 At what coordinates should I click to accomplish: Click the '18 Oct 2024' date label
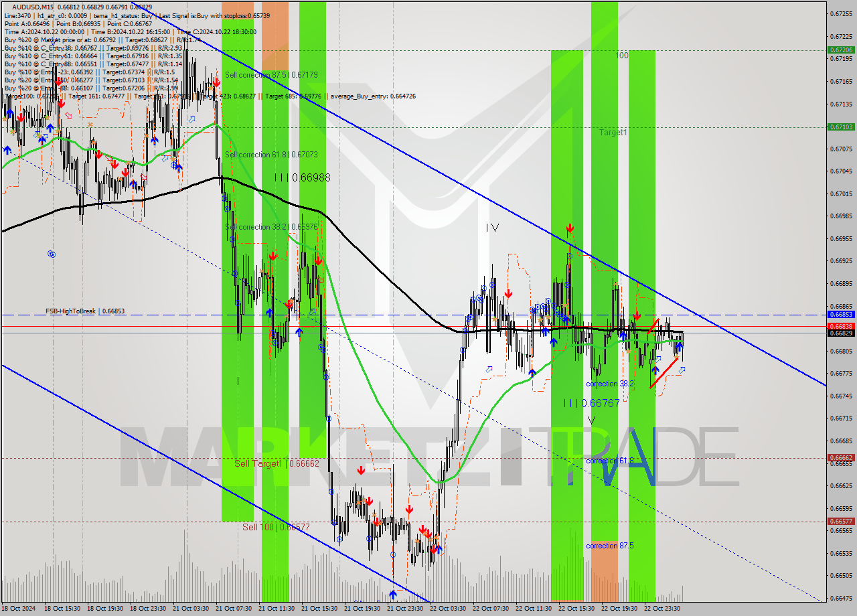tap(19, 609)
